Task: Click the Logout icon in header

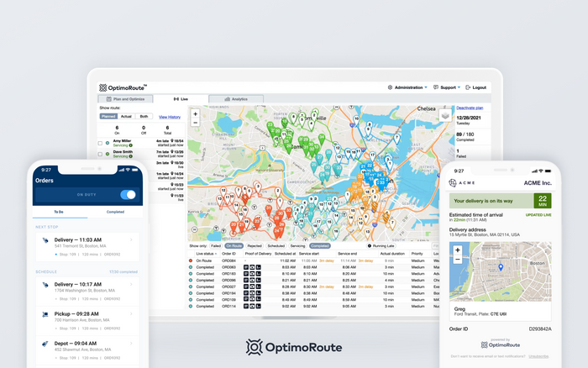Action: pos(468,87)
